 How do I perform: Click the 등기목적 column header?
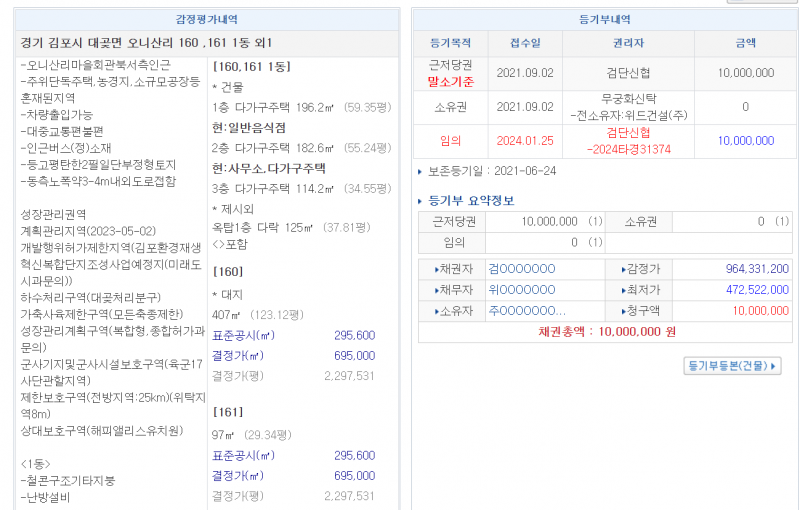point(450,44)
